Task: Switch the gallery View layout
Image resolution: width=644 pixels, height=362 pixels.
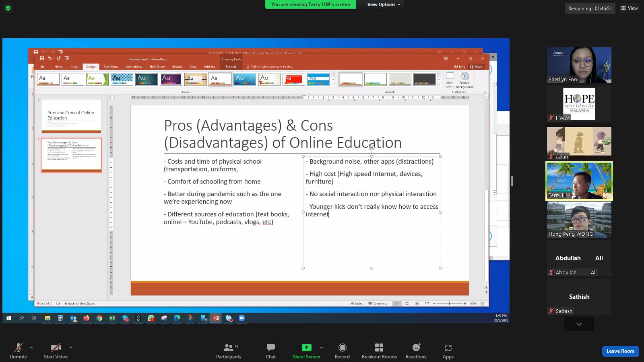Action: [x=629, y=8]
